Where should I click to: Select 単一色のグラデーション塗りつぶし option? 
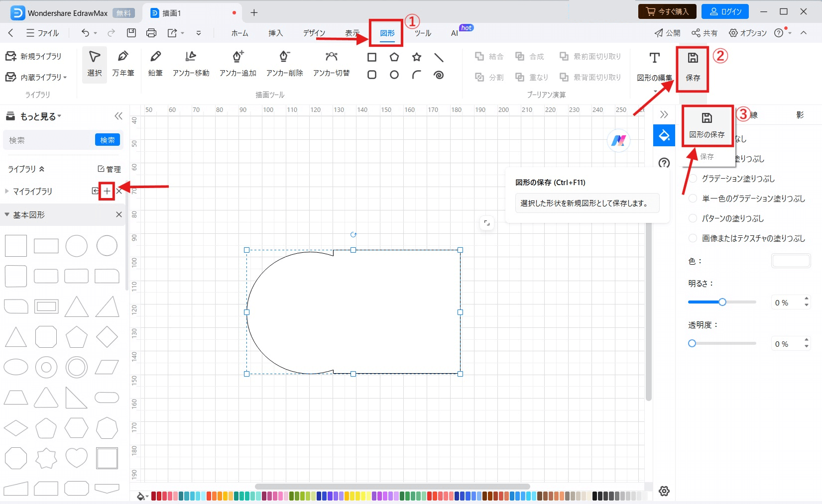point(693,199)
